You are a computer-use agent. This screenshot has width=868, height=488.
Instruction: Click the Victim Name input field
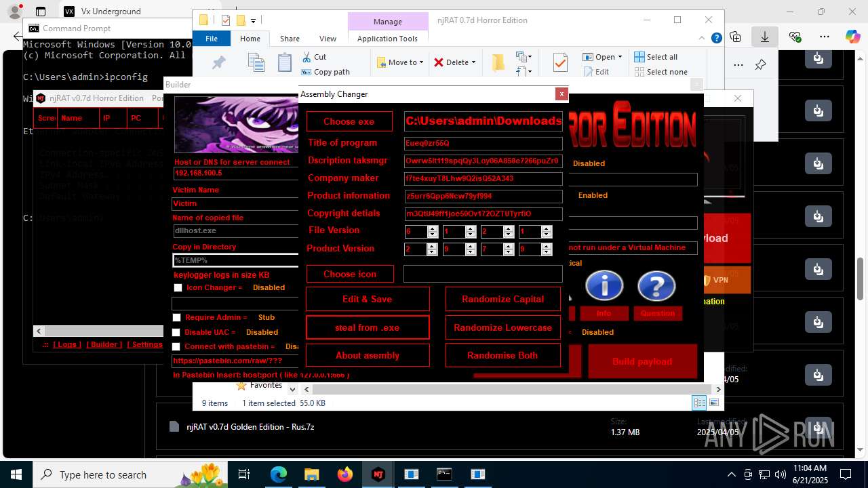236,203
